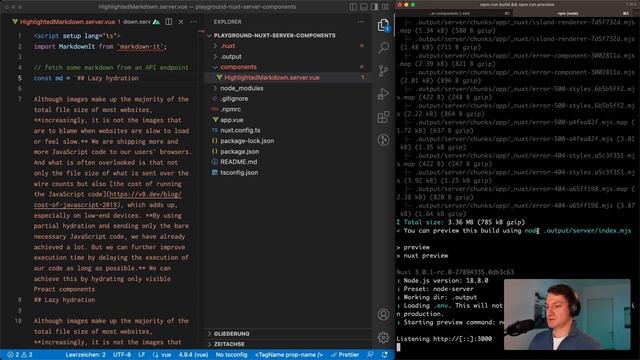The height and width of the screenshot is (360, 640).
Task: Click the 4.9.4 (vue) version status item
Action: click(193, 355)
